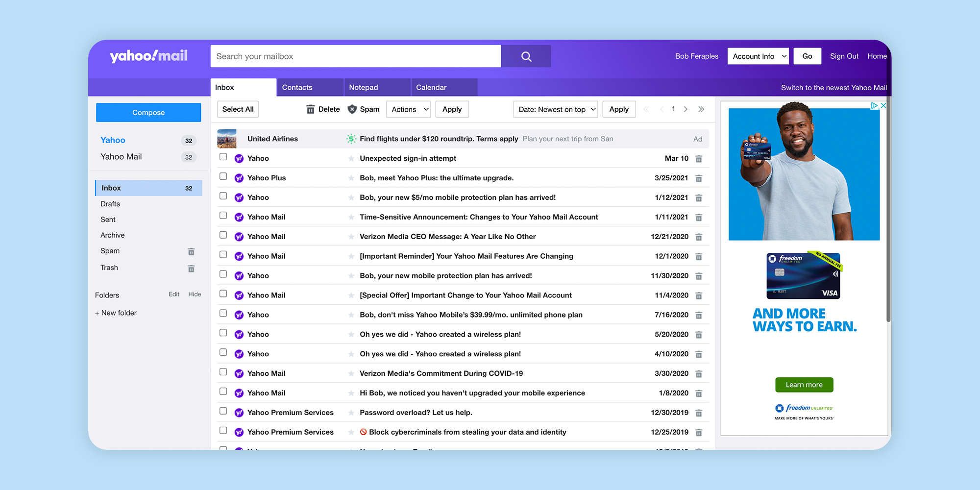The height and width of the screenshot is (490, 980).
Task: Click Yahoo sender icon on sign-in attempt row
Action: (x=239, y=159)
